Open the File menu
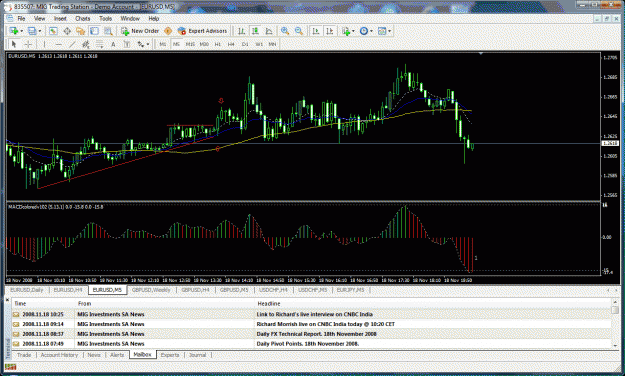 tap(21, 19)
